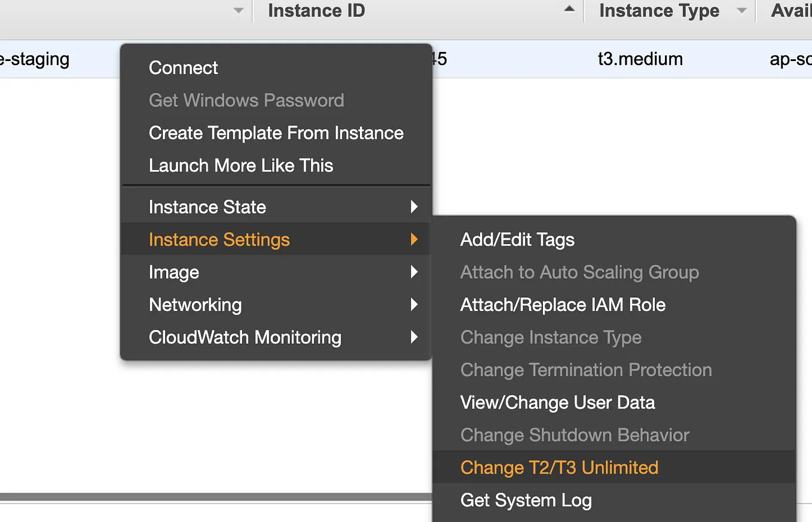Open the Instance Type column dropdown
This screenshot has height=522, width=812.
click(741, 11)
